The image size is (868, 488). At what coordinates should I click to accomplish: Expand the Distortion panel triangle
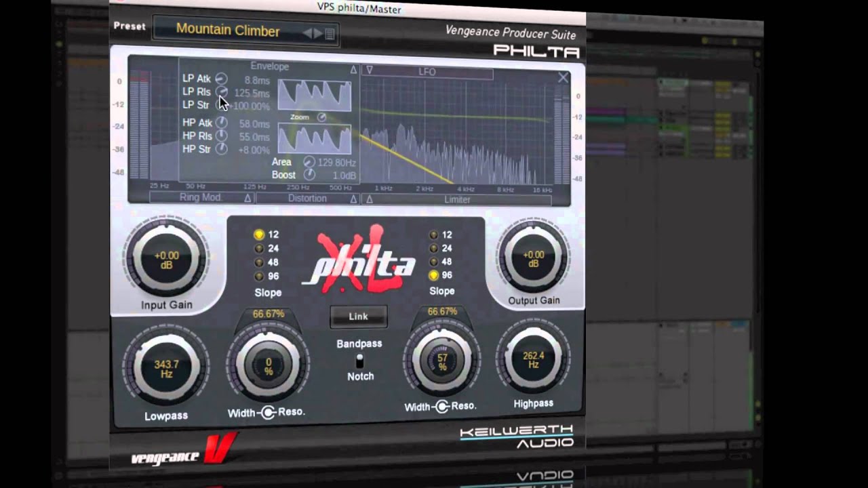point(353,199)
